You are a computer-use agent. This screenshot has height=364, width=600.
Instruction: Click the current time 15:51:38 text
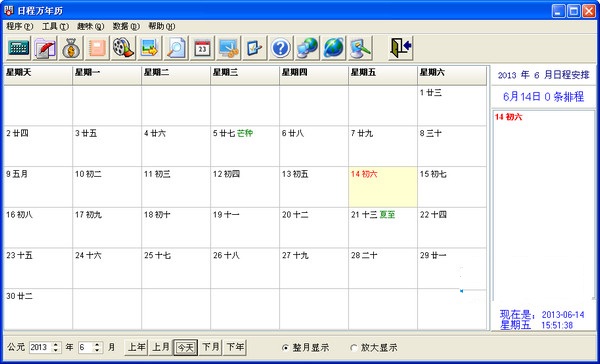(557, 325)
